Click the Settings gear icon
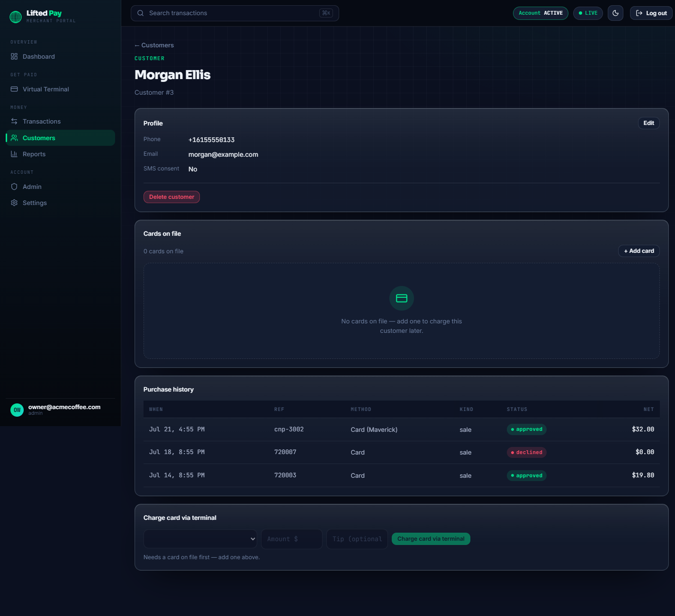 point(14,203)
